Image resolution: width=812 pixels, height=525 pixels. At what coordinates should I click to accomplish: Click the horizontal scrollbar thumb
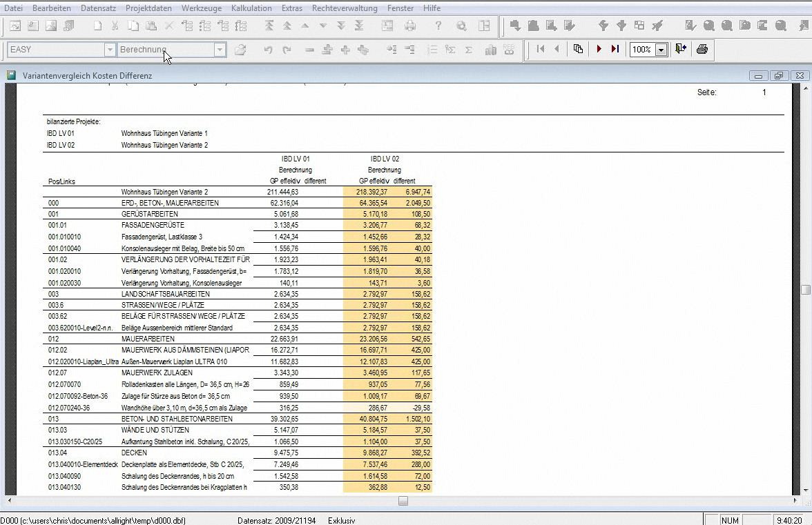point(403,502)
